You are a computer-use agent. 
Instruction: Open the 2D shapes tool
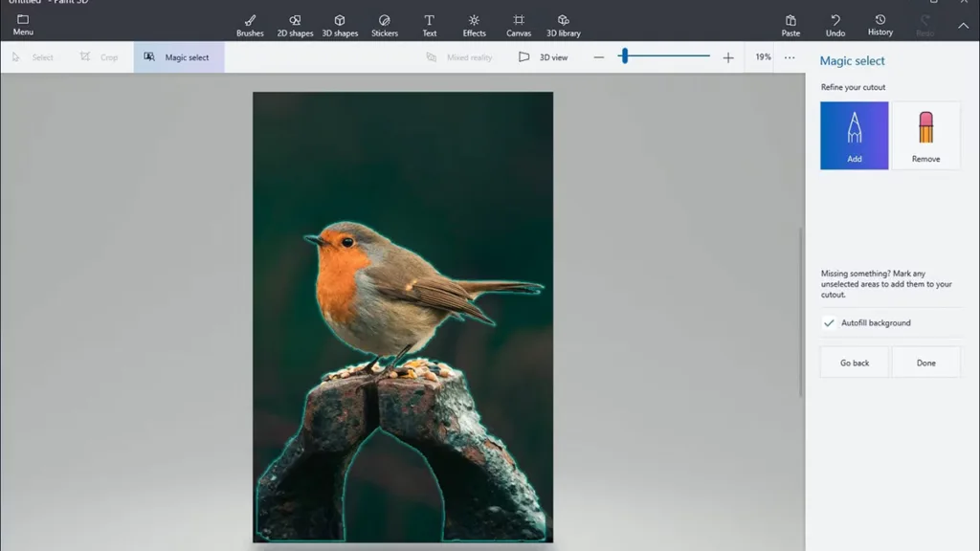295,26
